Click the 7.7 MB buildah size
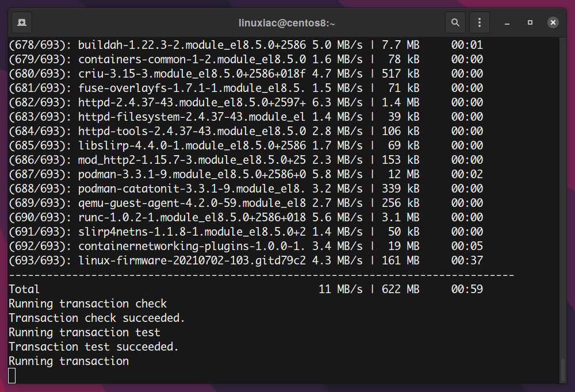 [x=400, y=45]
